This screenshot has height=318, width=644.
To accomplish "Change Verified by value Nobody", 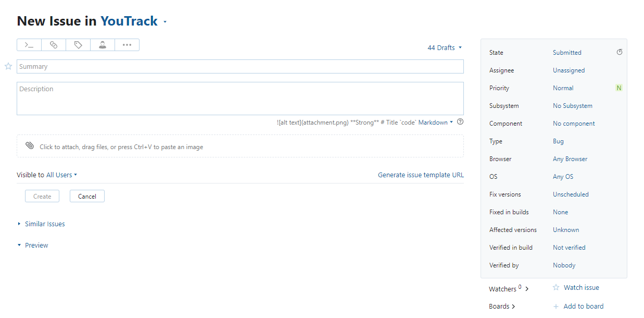I will tap(564, 265).
